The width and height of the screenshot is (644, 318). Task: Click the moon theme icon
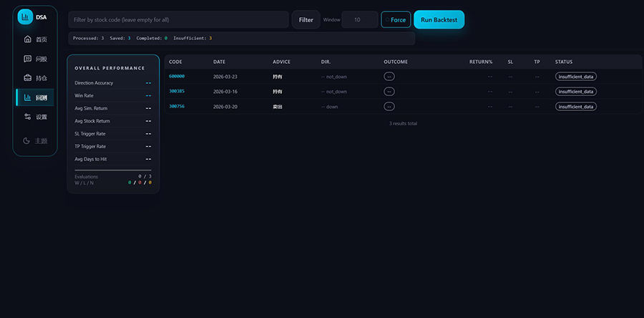pyautogui.click(x=26, y=140)
